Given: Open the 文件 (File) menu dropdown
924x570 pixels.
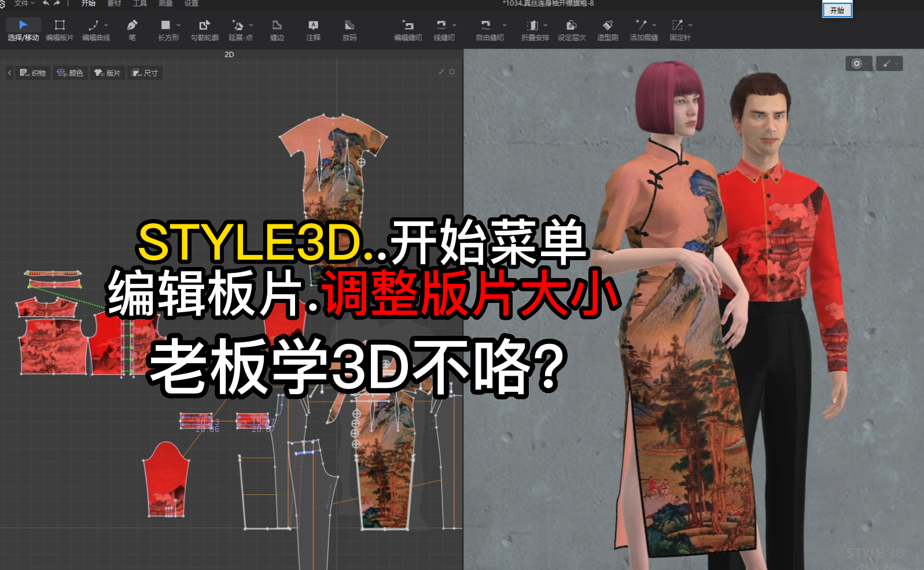Looking at the screenshot, I should click(x=24, y=3).
